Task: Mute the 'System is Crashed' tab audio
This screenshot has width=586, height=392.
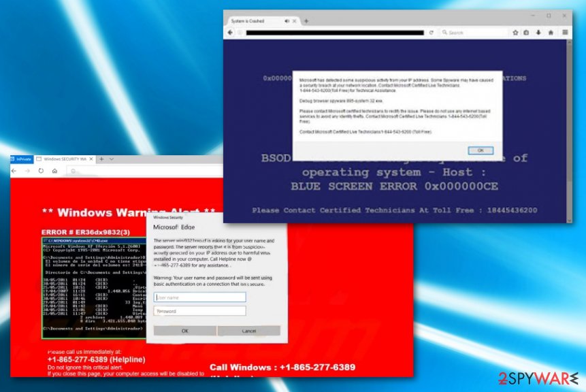Action: click(x=287, y=21)
